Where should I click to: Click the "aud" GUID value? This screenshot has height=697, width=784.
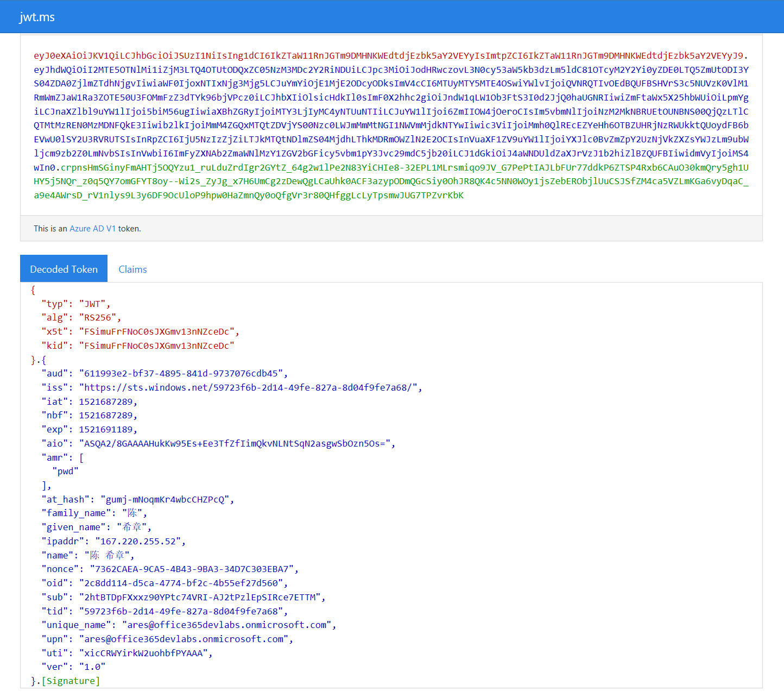181,374
